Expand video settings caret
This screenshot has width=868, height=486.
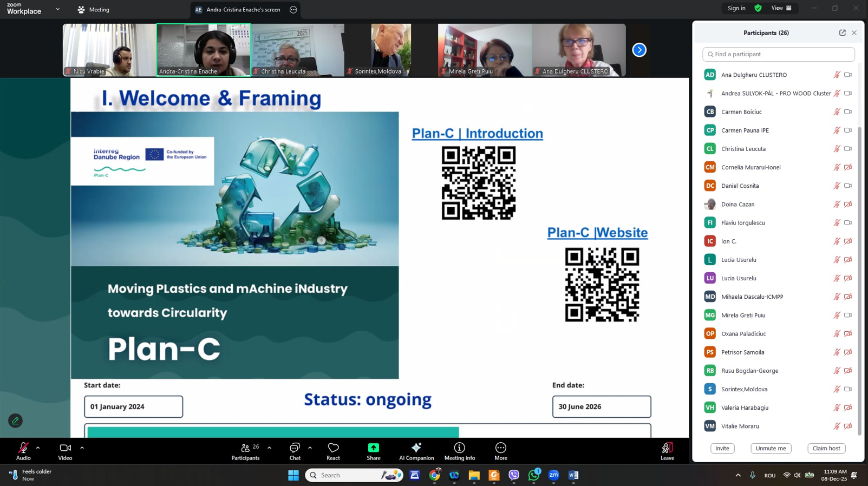82,448
